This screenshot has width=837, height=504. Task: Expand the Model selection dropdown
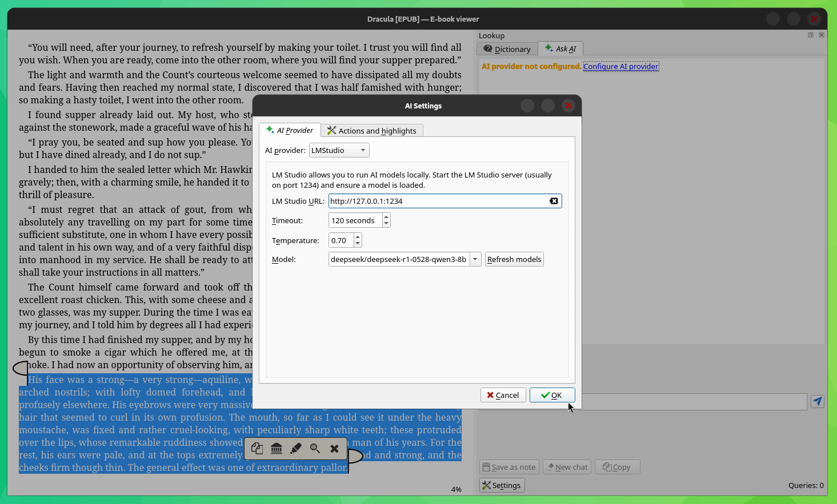[475, 259]
